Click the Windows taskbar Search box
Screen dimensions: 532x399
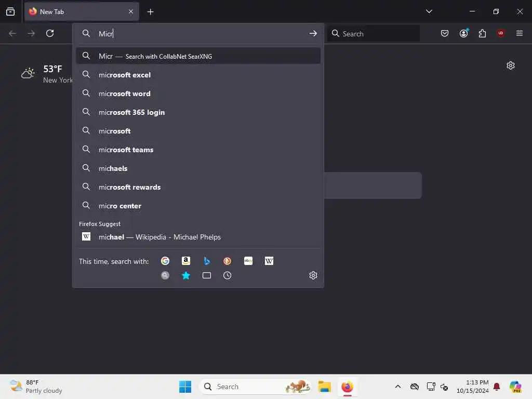(255, 387)
